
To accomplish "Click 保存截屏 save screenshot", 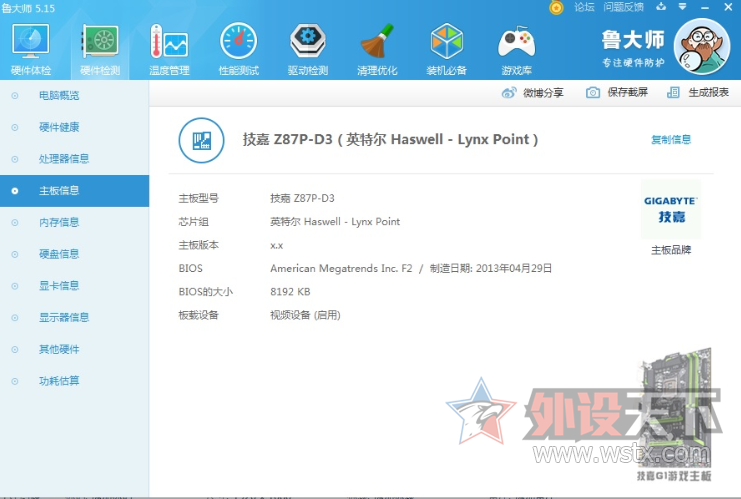I will pyautogui.click(x=617, y=93).
